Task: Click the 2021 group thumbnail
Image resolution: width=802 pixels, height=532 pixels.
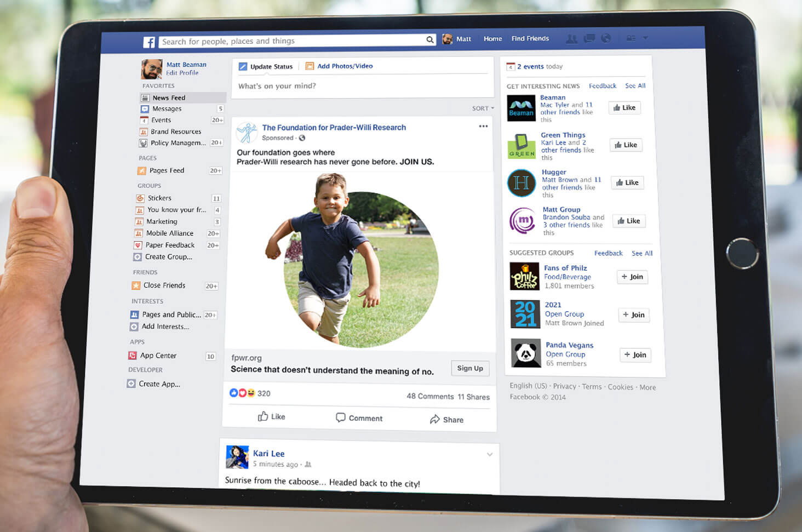Action: 525,314
